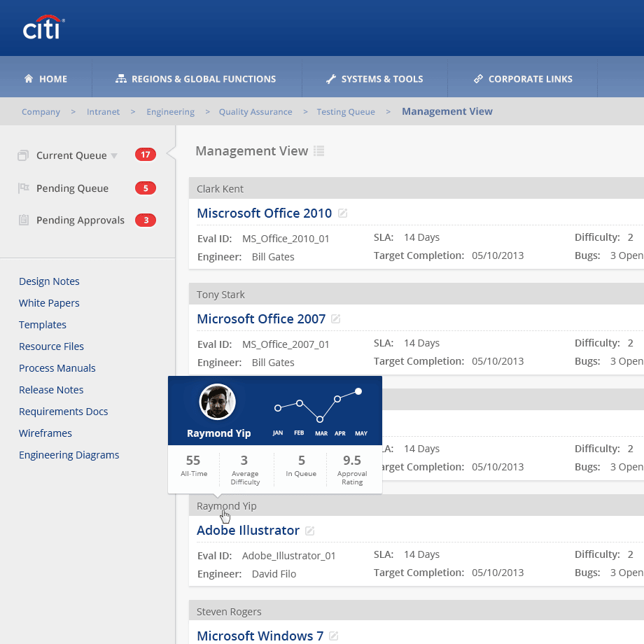Open the HOME menu

[x=45, y=79]
